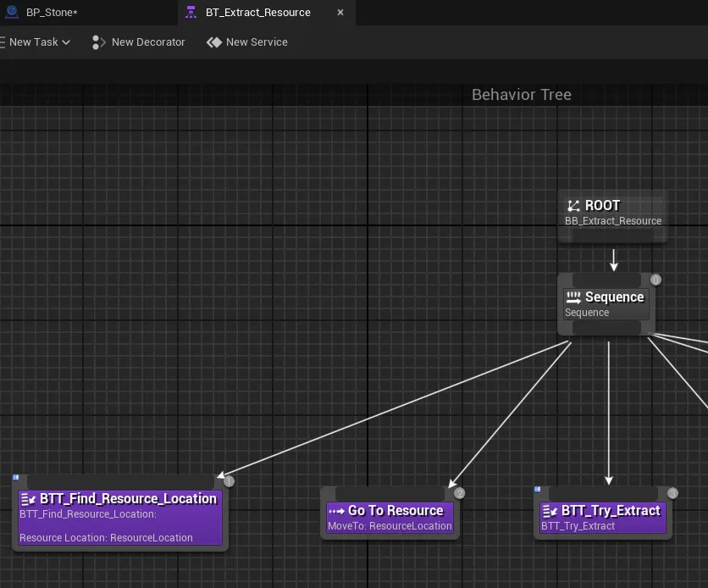708x588 pixels.
Task: Click the Go To Resource move icon
Action: click(x=336, y=511)
